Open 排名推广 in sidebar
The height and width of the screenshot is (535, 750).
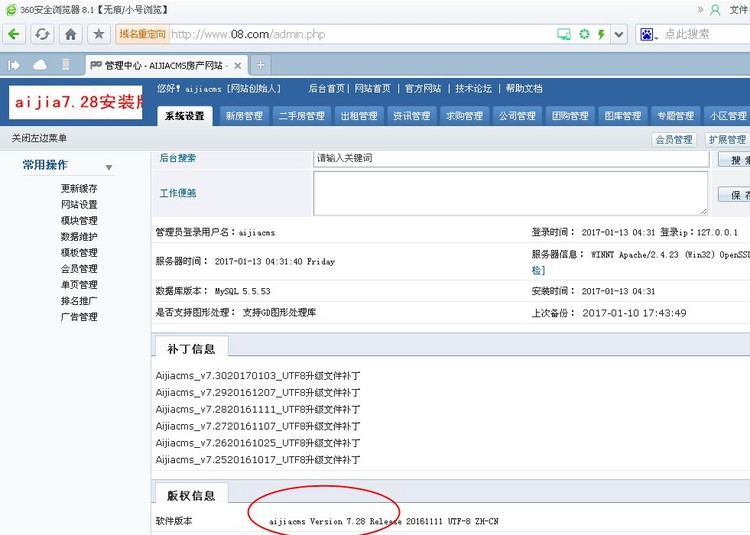[79, 301]
